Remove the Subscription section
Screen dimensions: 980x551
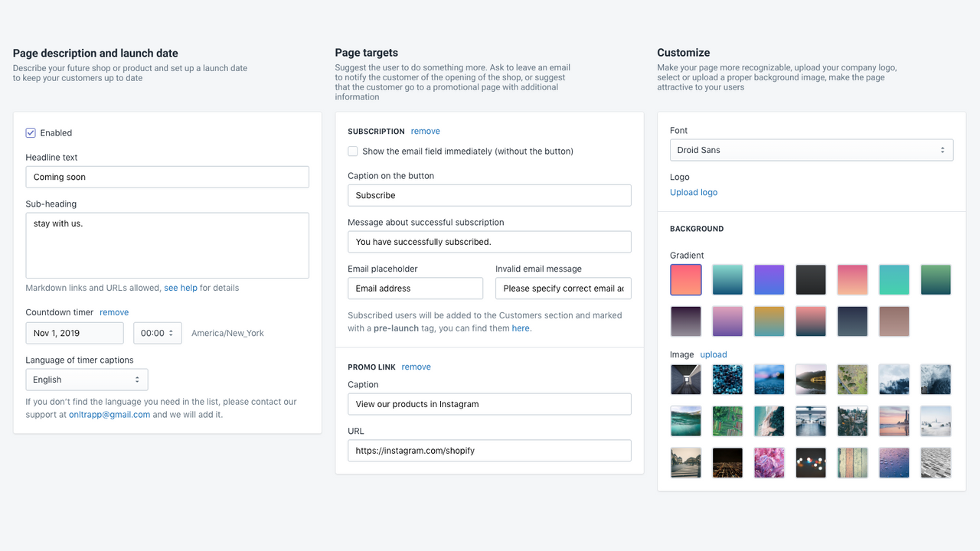[426, 132]
